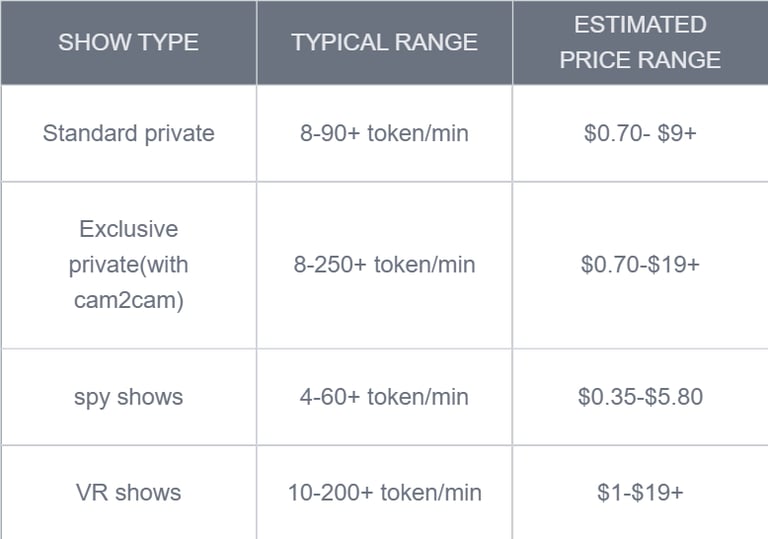The width and height of the screenshot is (768, 539).
Task: Click the word cam2cam) in table
Action: 129,300
